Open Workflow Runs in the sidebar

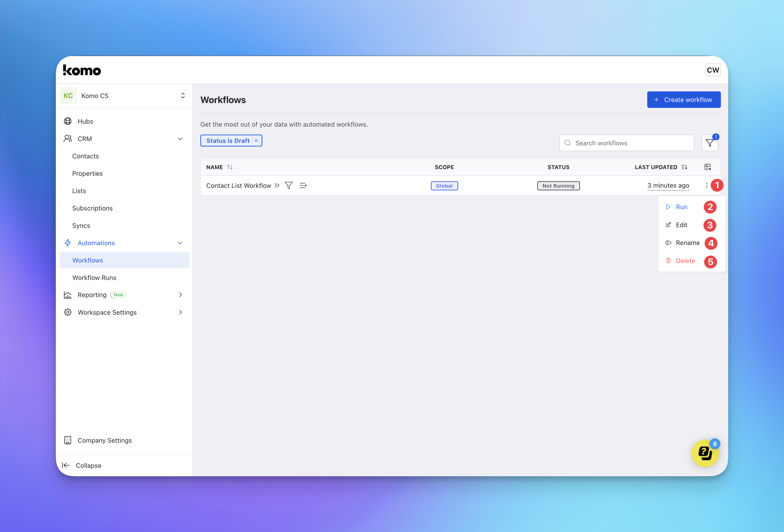point(94,278)
